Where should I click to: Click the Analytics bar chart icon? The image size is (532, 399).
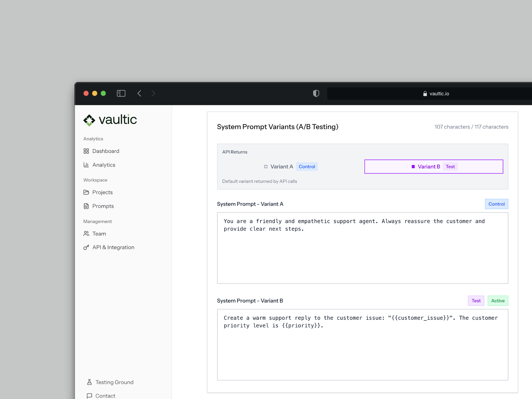point(86,165)
